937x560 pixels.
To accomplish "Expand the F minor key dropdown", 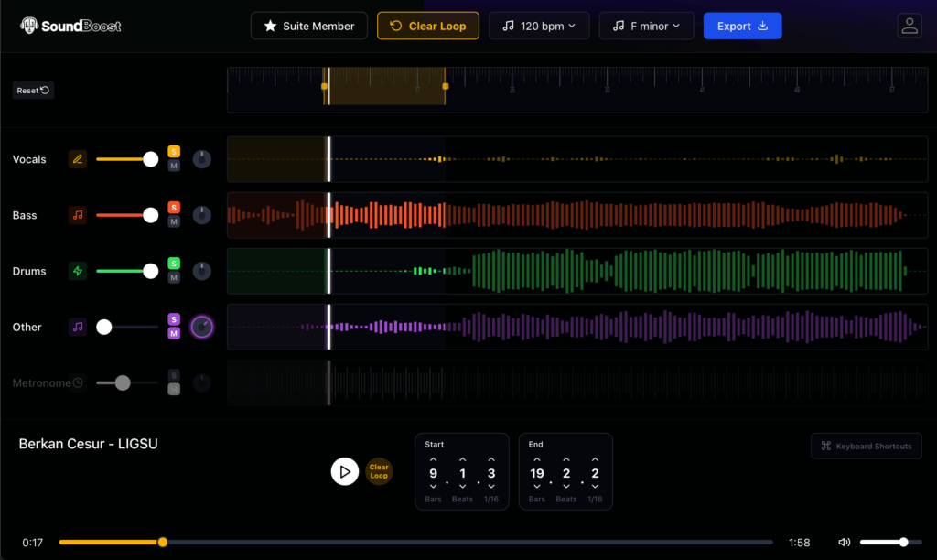I will (x=646, y=26).
